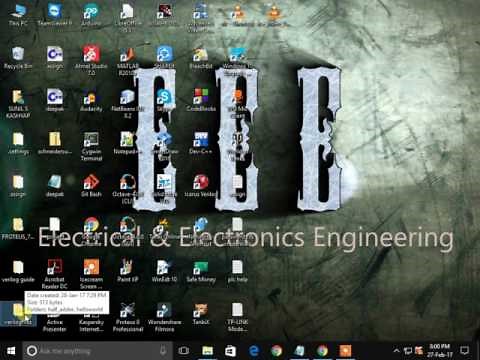The width and height of the screenshot is (480, 360).
Task: Expand hidden system tray icons
Action: pos(396,351)
